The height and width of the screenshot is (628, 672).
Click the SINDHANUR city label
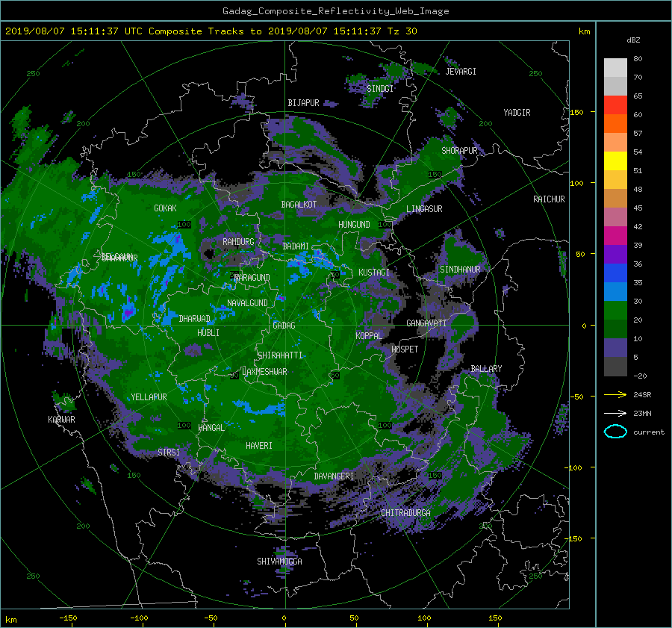pyautogui.click(x=460, y=270)
